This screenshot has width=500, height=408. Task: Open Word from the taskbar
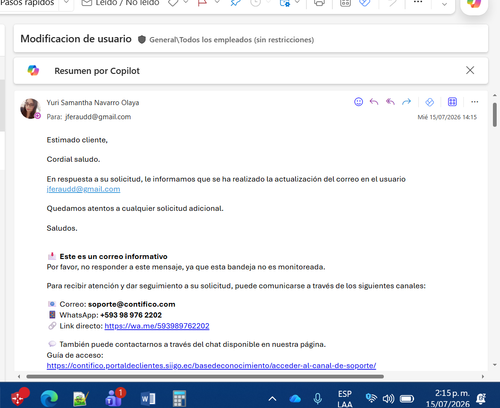(148, 398)
